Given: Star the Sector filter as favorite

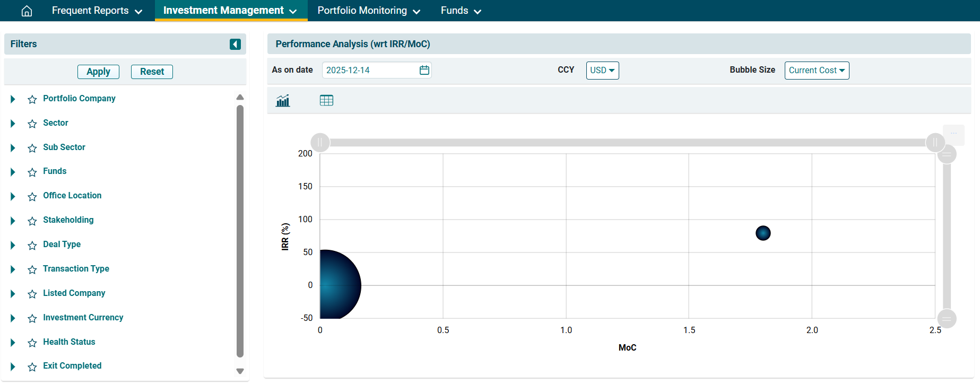Looking at the screenshot, I should [x=32, y=124].
